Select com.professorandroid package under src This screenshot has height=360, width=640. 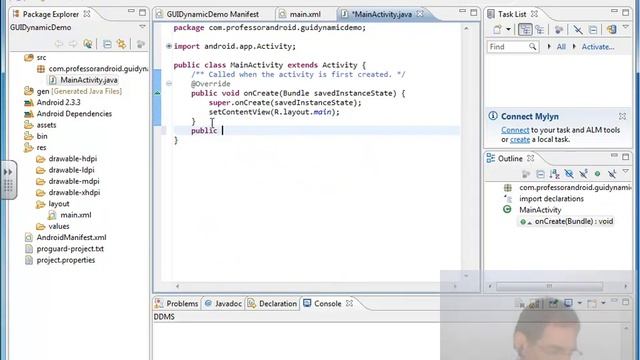(98, 69)
